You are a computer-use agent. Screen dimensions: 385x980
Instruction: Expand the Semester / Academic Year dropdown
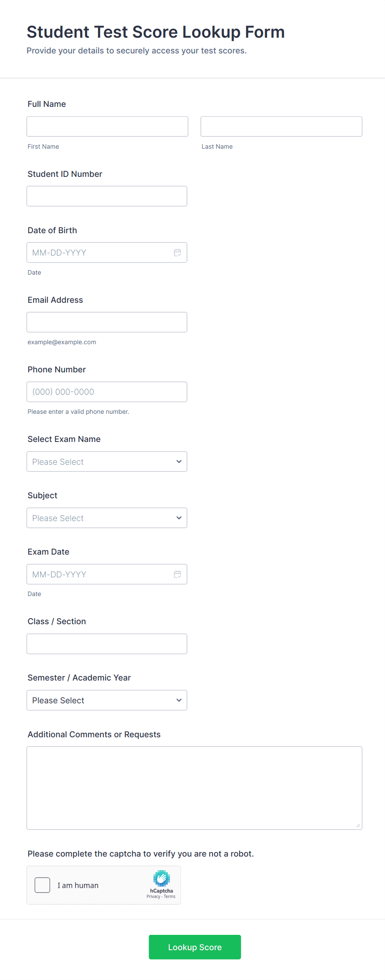point(107,700)
